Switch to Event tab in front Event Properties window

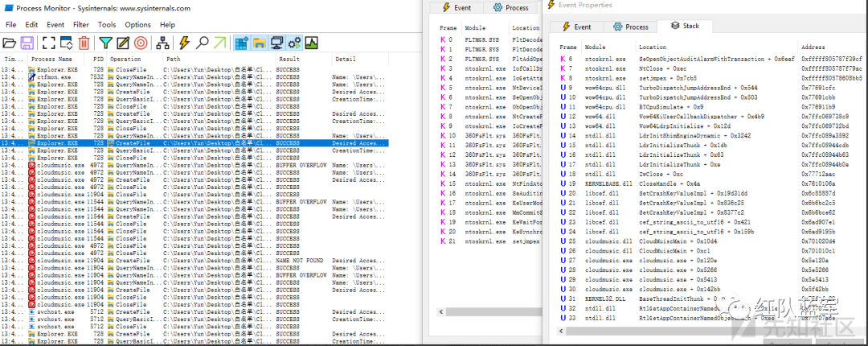coord(576,27)
